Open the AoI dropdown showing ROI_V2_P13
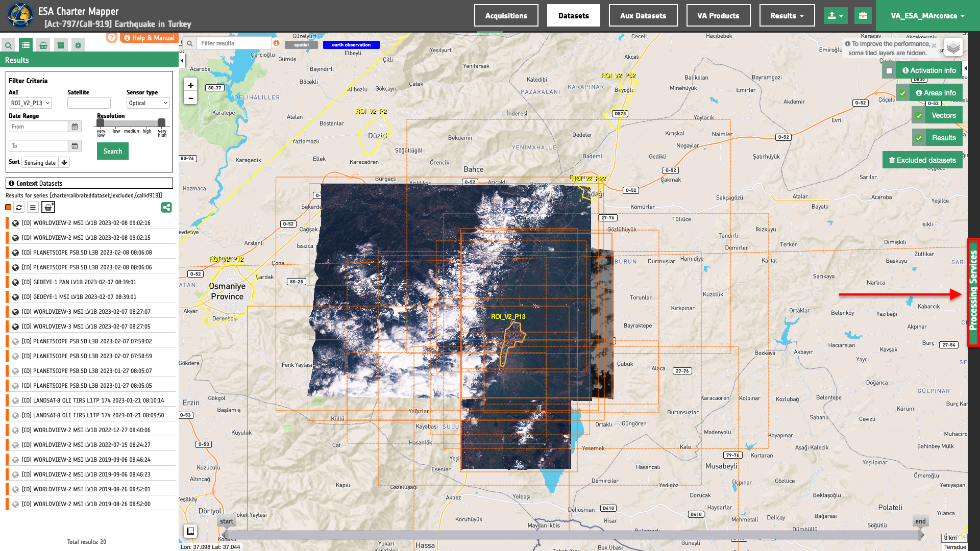 pyautogui.click(x=30, y=103)
